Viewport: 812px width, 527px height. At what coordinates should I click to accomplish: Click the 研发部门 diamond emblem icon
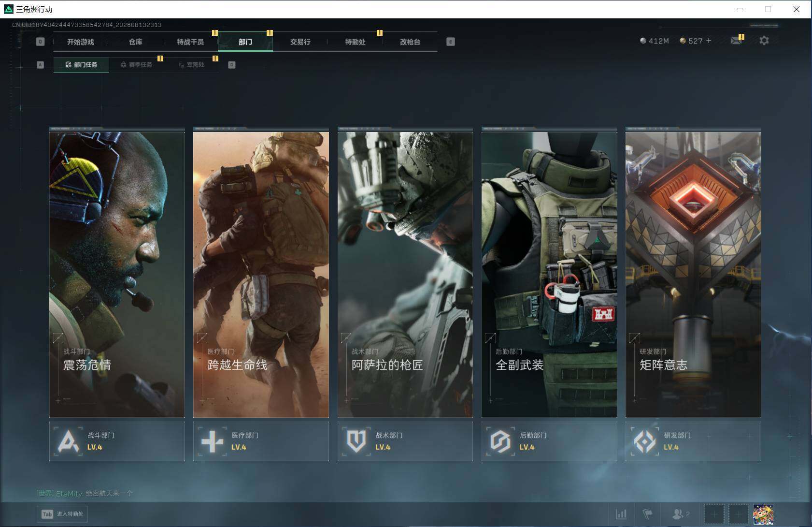coord(644,441)
